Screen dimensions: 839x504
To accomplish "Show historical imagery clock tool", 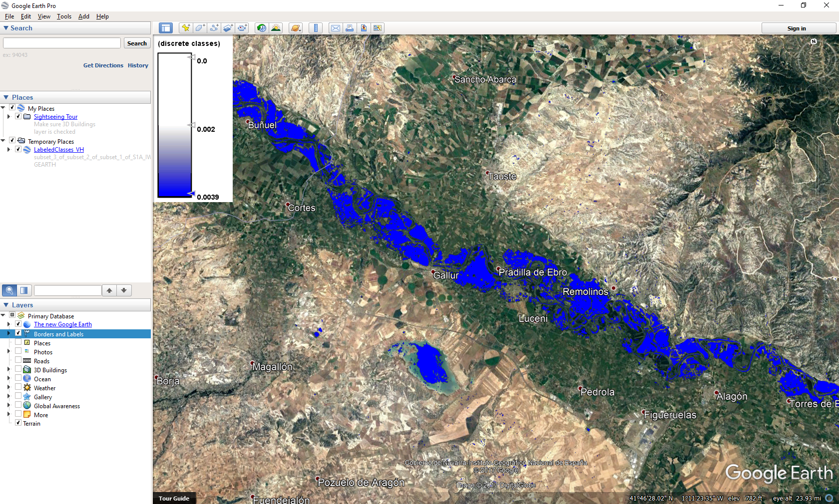I will tap(261, 28).
